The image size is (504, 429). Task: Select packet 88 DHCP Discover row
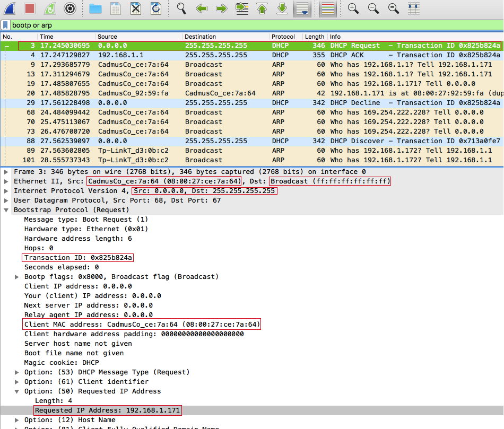[252, 141]
